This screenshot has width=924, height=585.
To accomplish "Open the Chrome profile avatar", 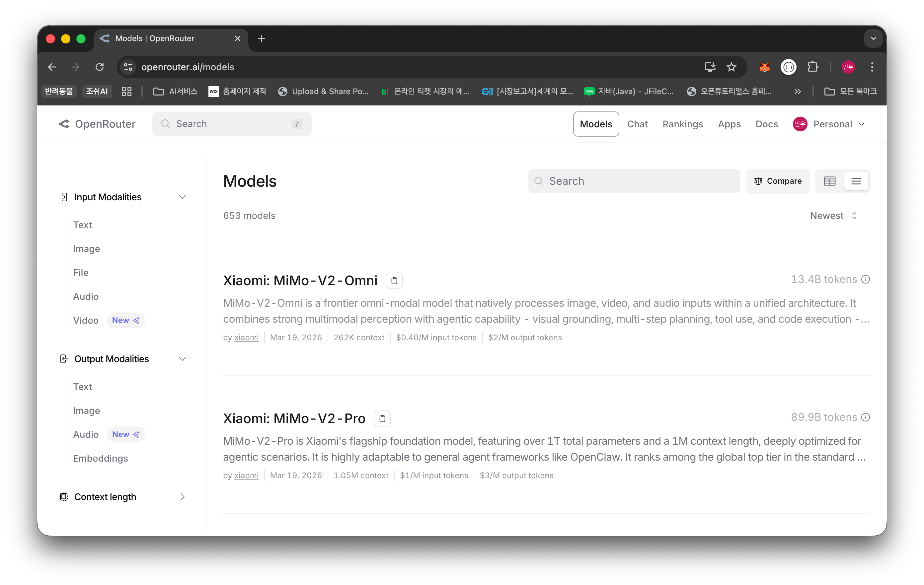I will point(848,67).
